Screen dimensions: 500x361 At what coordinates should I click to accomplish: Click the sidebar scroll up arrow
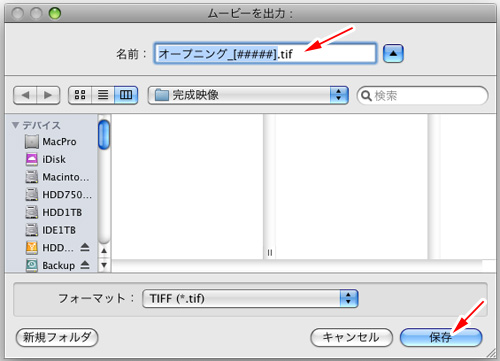click(104, 251)
